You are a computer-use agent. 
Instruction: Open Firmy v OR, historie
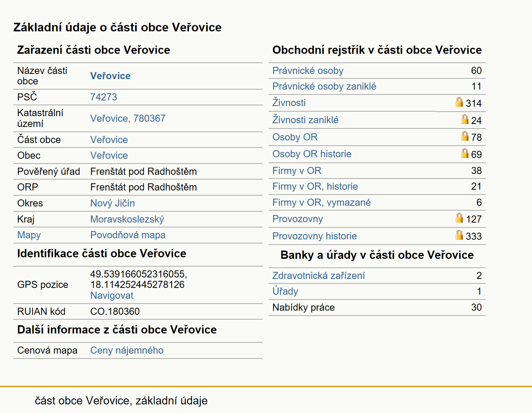point(315,186)
